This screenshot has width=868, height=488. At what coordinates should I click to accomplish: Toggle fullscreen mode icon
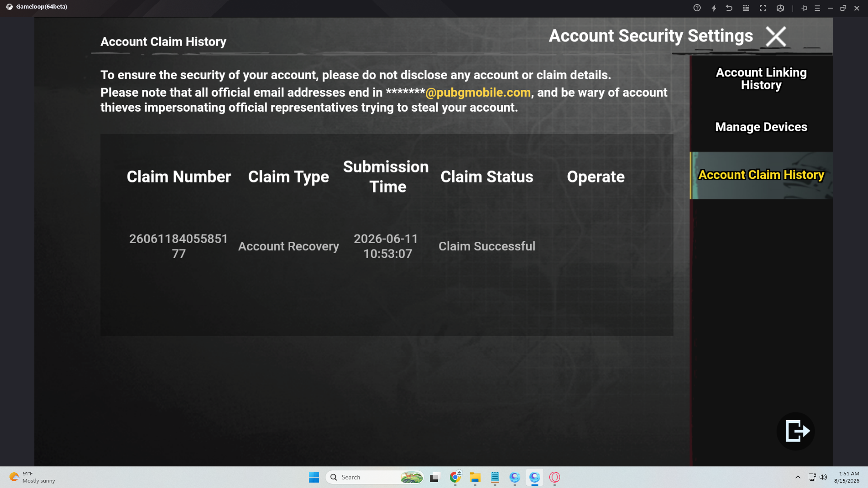(x=763, y=8)
